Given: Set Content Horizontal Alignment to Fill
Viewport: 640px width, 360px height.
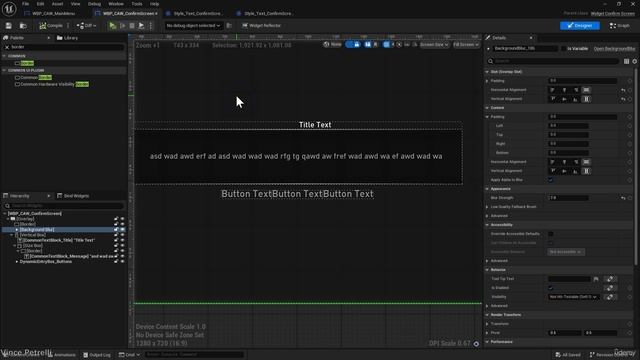Looking at the screenshot, I should [586, 162].
